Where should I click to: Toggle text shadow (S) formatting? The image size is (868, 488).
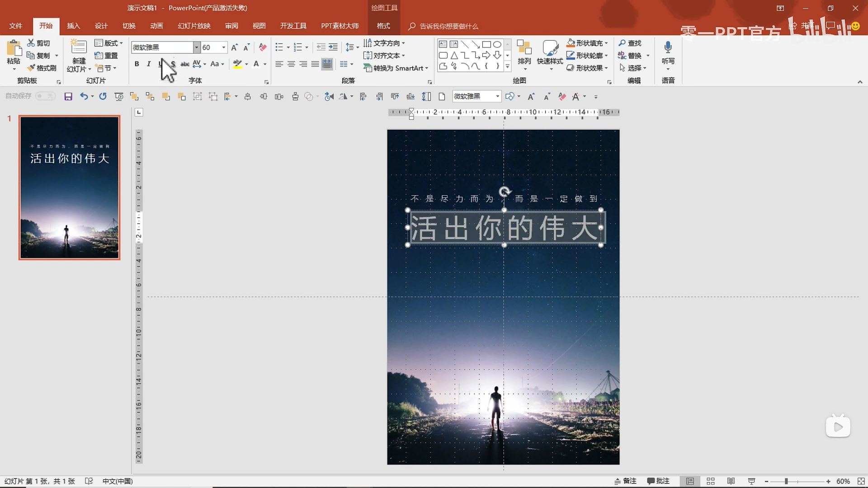[x=173, y=64]
